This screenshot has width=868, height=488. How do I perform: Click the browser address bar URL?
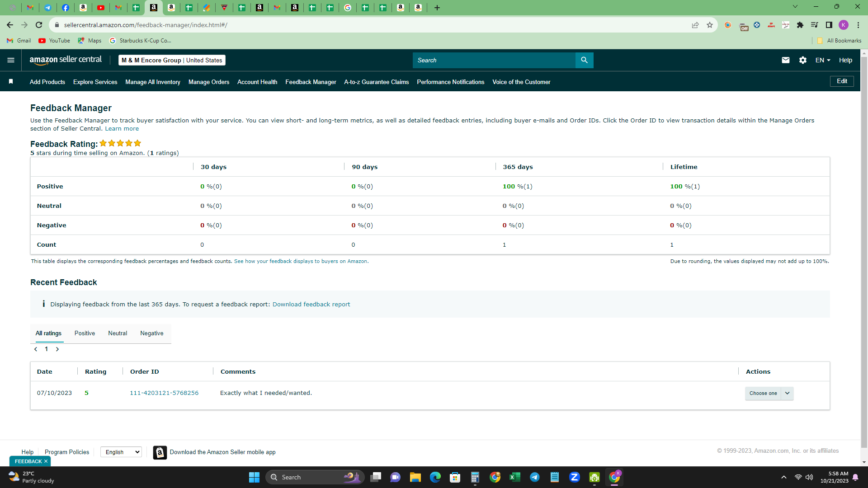tap(146, 25)
